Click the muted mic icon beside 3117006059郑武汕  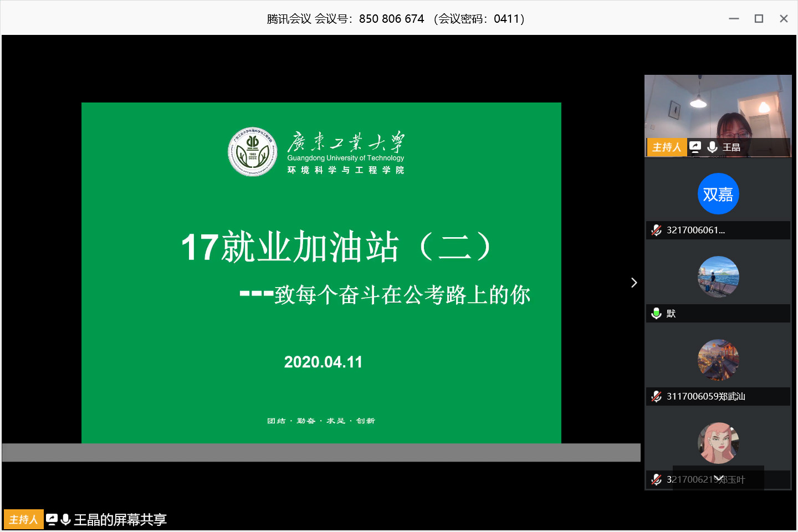point(657,396)
